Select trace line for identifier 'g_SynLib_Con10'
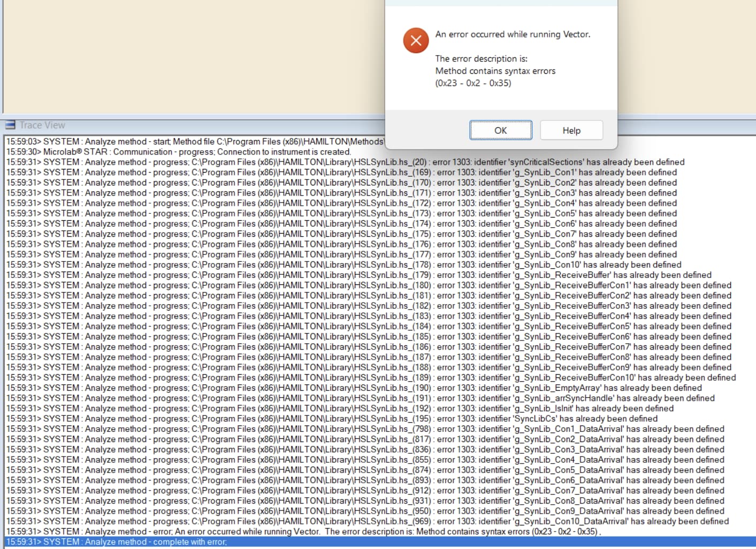This screenshot has width=756, height=549. (344, 265)
